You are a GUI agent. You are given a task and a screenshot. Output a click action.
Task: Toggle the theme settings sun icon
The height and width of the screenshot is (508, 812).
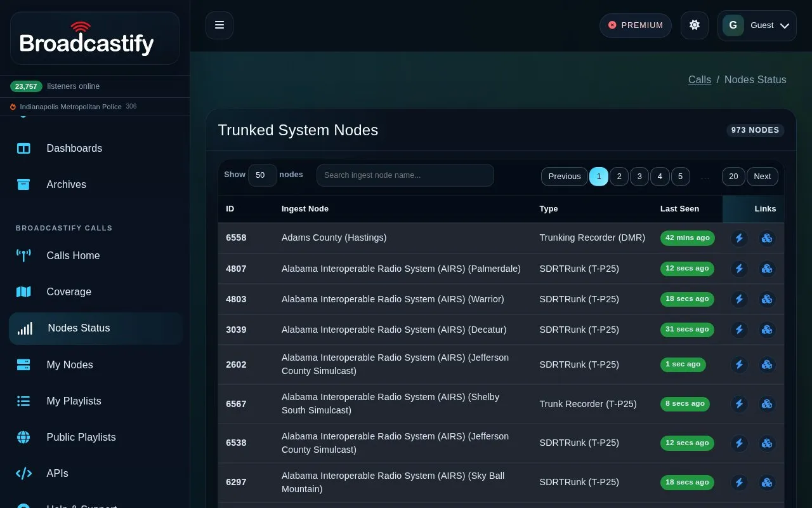coord(695,25)
